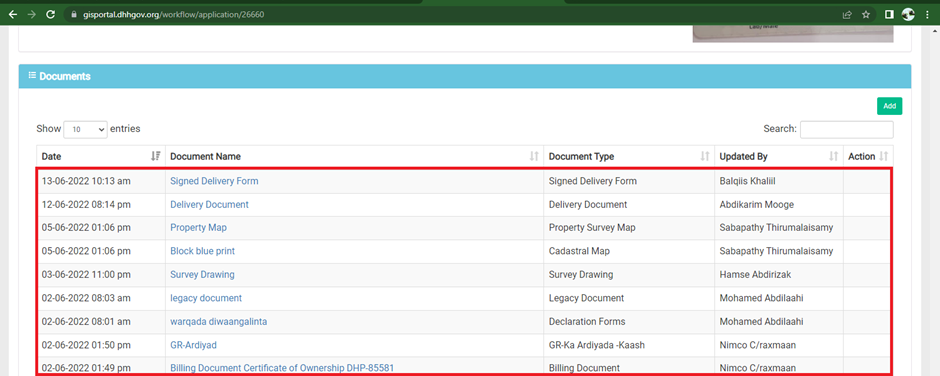Open the entries count dropdown
The width and height of the screenshot is (940, 376).
85,129
